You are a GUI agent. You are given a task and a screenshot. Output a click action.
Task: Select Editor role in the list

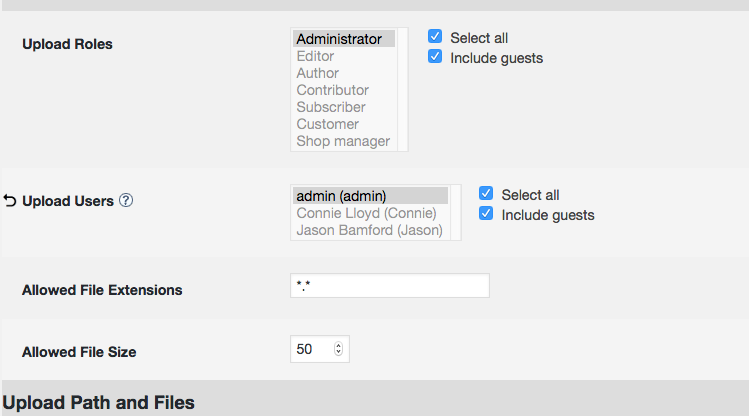pyautogui.click(x=344, y=56)
